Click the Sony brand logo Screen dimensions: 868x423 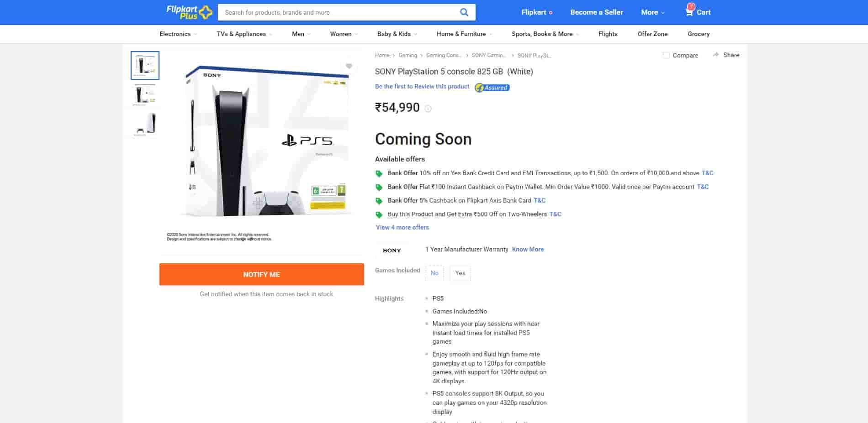point(392,250)
